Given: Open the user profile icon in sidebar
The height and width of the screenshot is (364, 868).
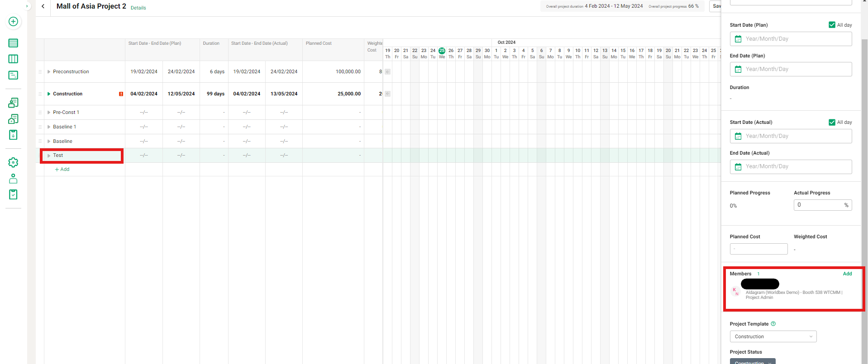Looking at the screenshot, I should pos(13,179).
